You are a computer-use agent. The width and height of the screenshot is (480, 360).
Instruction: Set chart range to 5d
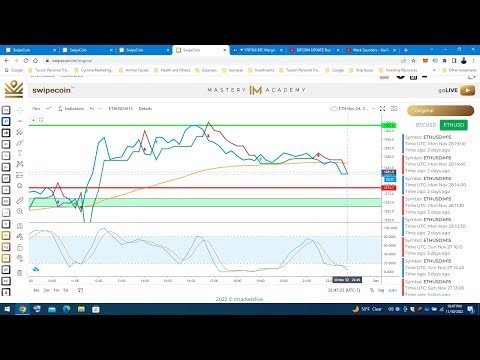point(66,290)
